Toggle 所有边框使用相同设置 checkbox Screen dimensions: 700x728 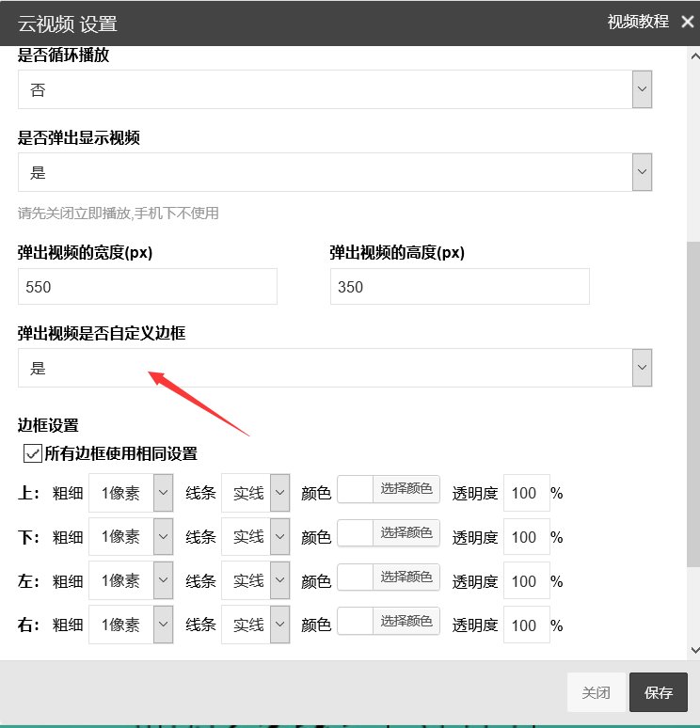(33, 453)
